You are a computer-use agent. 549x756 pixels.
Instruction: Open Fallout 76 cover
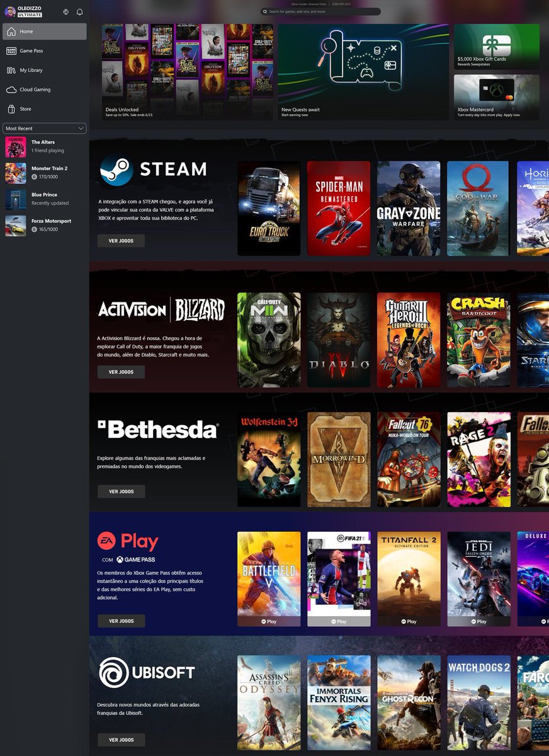(409, 460)
